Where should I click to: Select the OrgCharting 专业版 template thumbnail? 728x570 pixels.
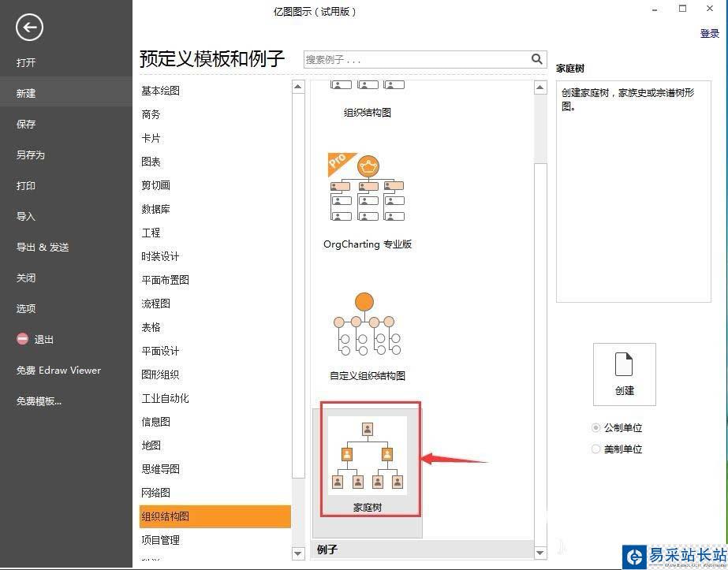point(368,187)
